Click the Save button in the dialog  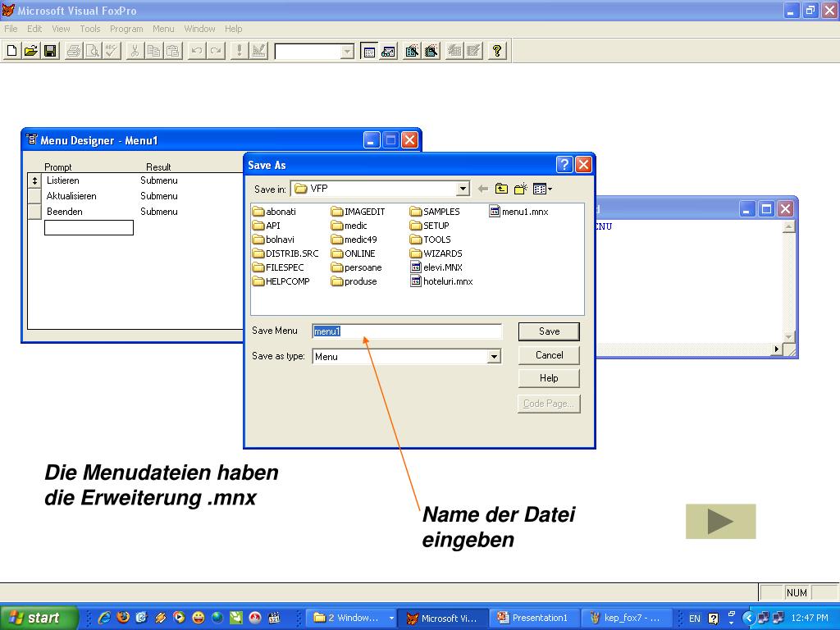(549, 331)
